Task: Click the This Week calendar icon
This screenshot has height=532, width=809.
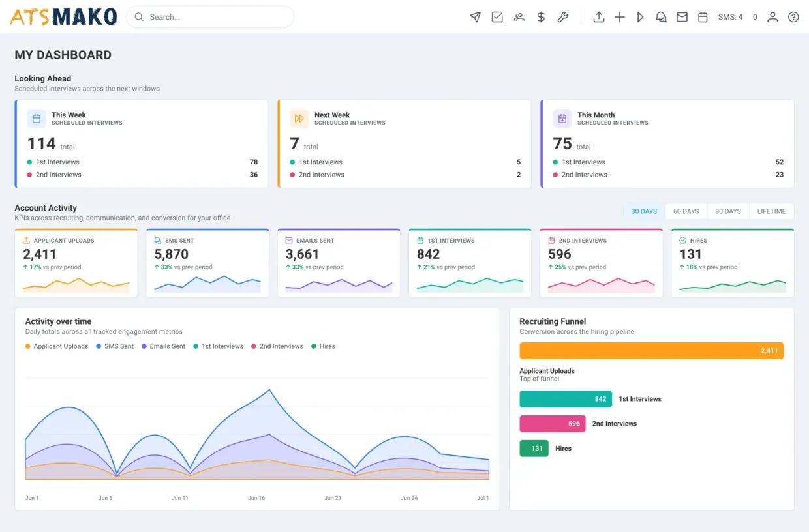Action: tap(37, 119)
